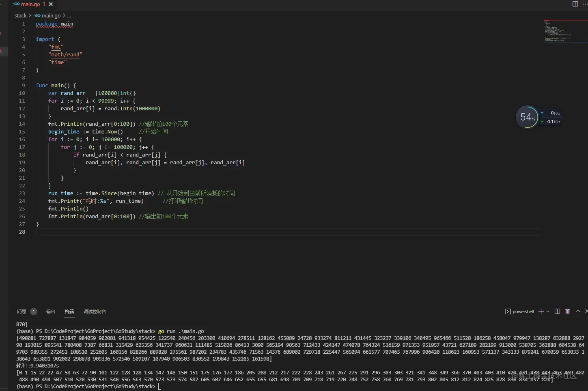Click the "fmt" import string

56,47
